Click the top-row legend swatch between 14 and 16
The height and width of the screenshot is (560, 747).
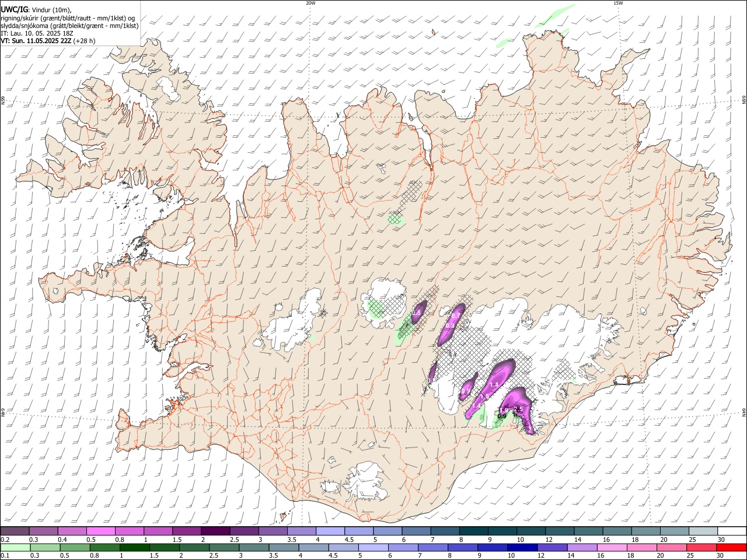[x=589, y=531]
